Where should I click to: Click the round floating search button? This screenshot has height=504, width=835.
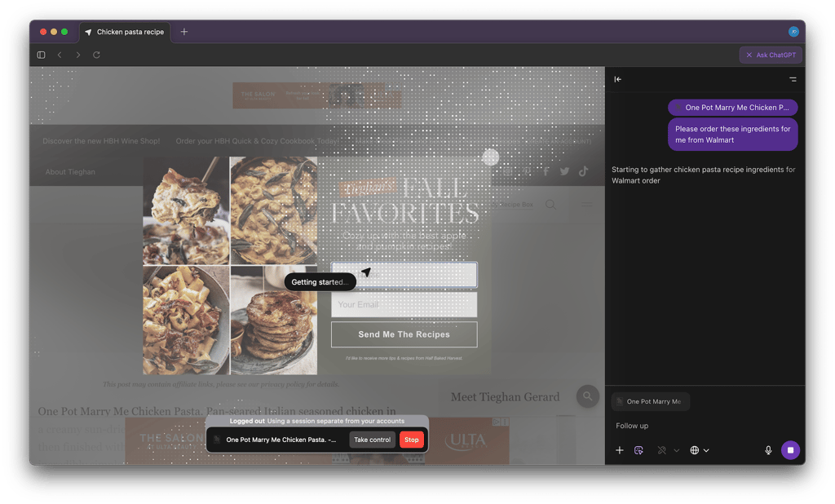588,396
